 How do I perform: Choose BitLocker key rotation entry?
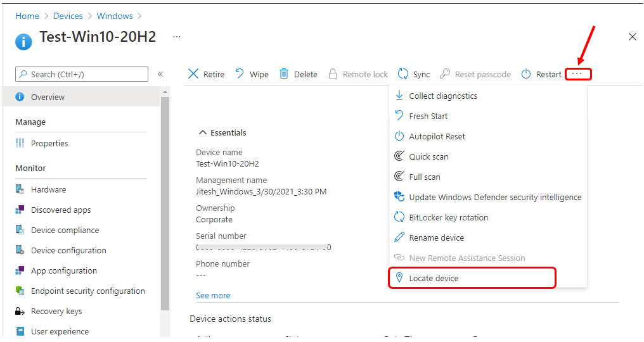pyautogui.click(x=488, y=217)
